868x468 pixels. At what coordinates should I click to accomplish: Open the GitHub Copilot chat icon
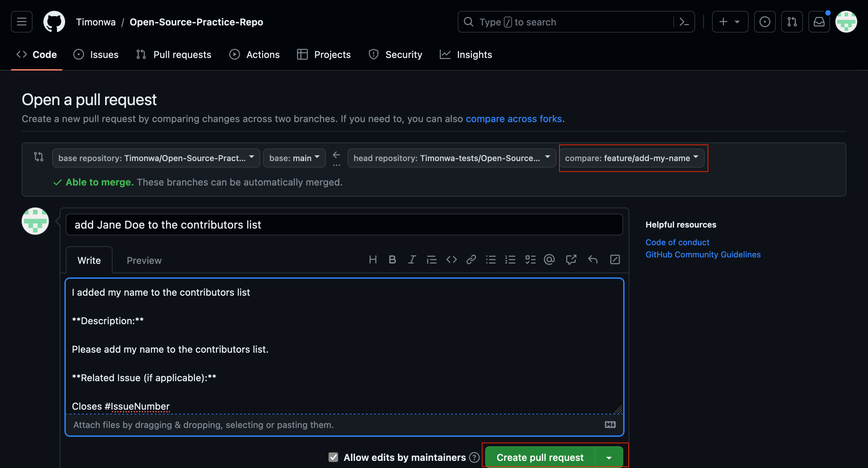tap(765, 22)
